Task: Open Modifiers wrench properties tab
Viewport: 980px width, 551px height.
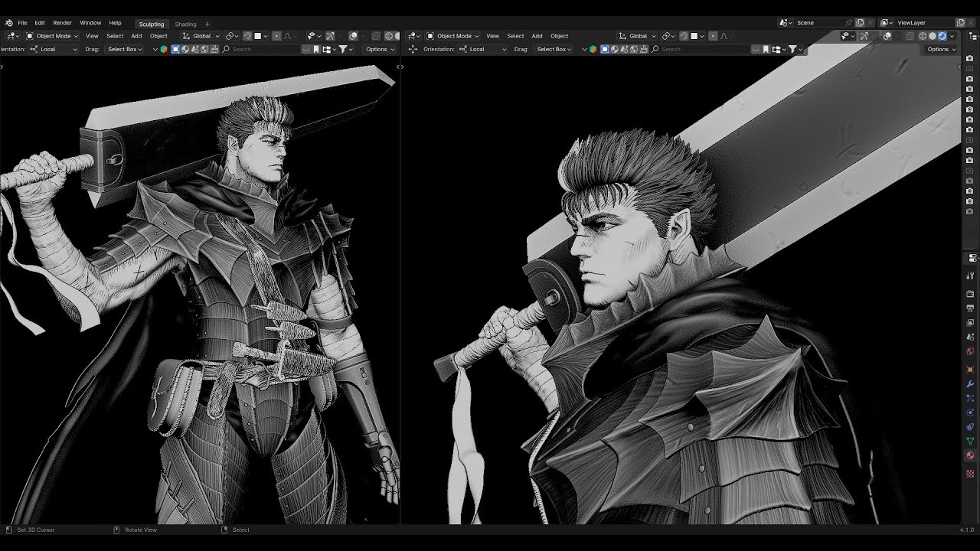Action: pyautogui.click(x=970, y=383)
